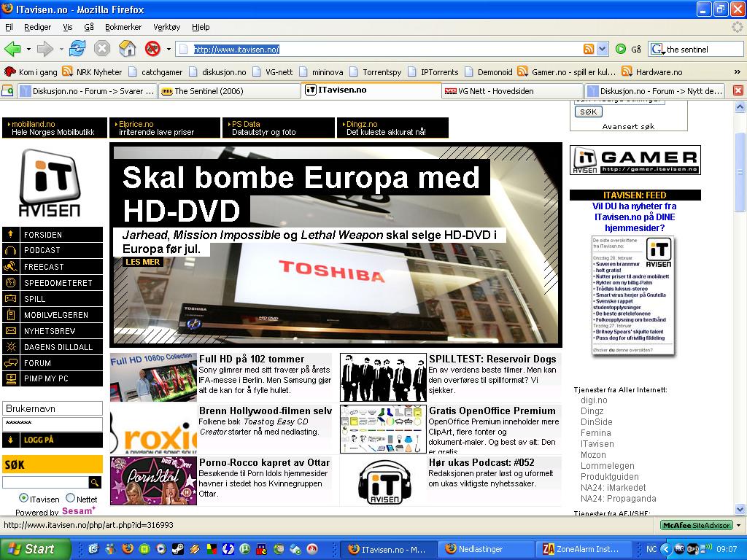The image size is (747, 560).
Task: Click the IT Gamer banner
Action: pyautogui.click(x=635, y=160)
